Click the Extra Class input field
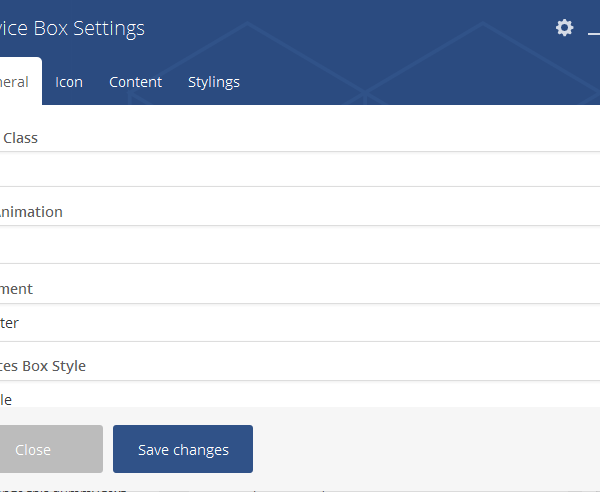 [x=300, y=169]
